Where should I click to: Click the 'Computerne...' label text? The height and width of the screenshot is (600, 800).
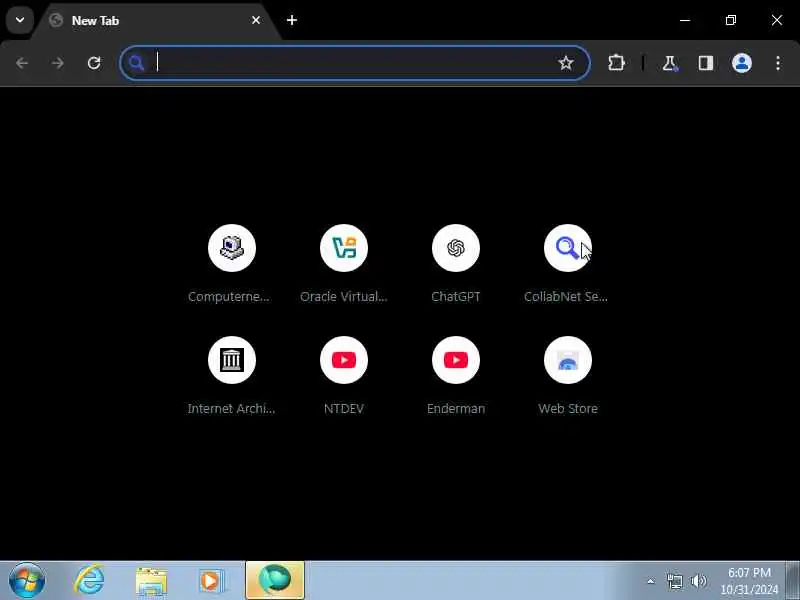pos(229,297)
